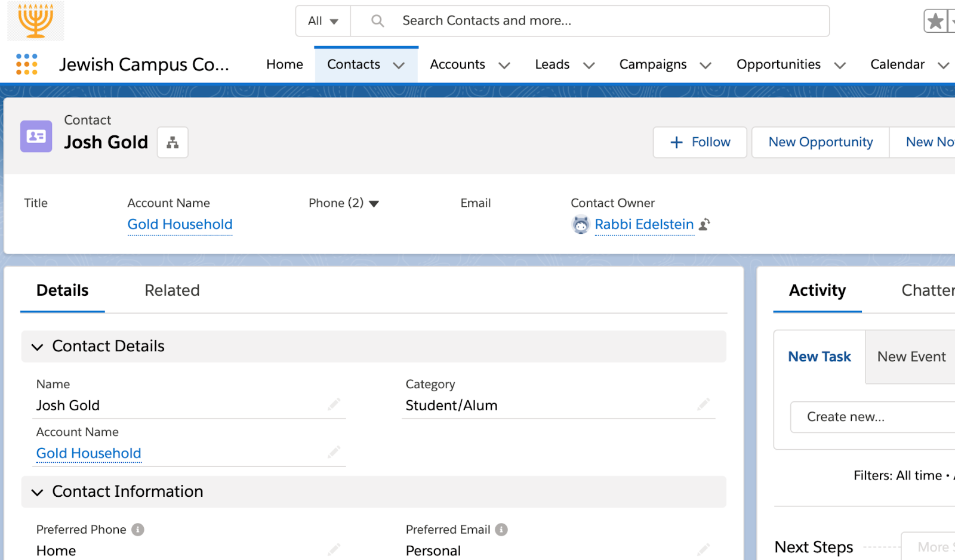Screen dimensions: 955x560
Task: Open the App Launcher dots grid
Action: [27, 64]
